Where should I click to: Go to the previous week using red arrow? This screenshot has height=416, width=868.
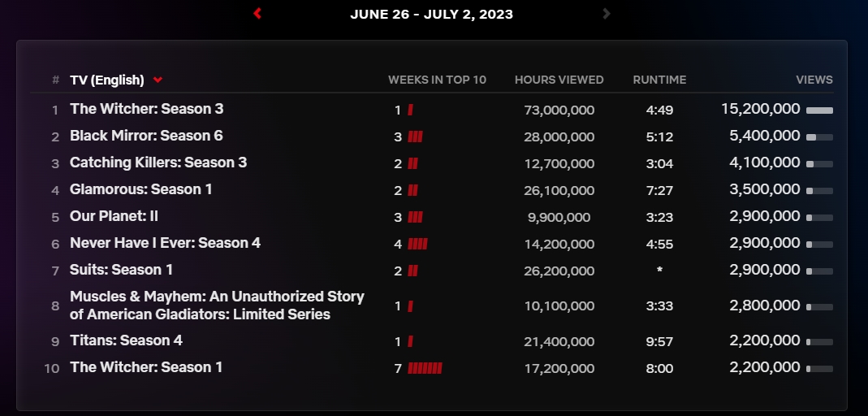257,13
